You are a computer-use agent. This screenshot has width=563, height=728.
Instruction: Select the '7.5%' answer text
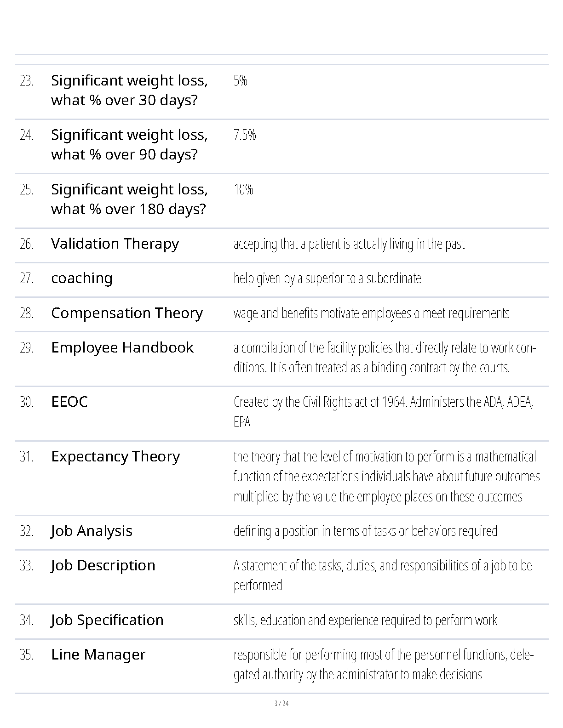tap(245, 135)
